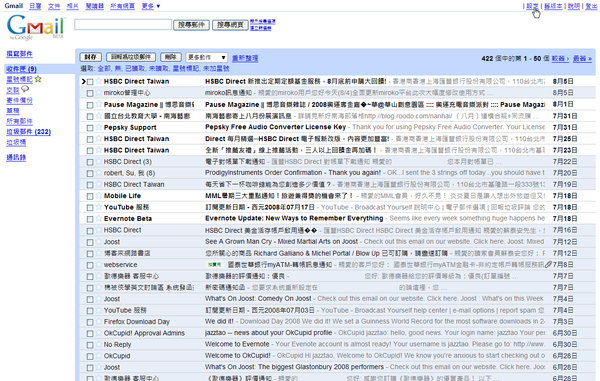Star the 'Welcome to OkCupid!' email

tap(98, 356)
